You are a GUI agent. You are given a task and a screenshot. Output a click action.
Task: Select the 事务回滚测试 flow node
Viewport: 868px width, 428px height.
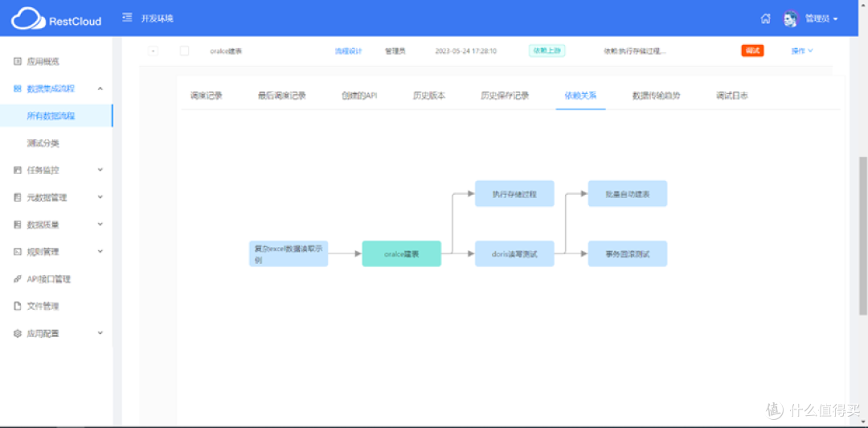628,253
